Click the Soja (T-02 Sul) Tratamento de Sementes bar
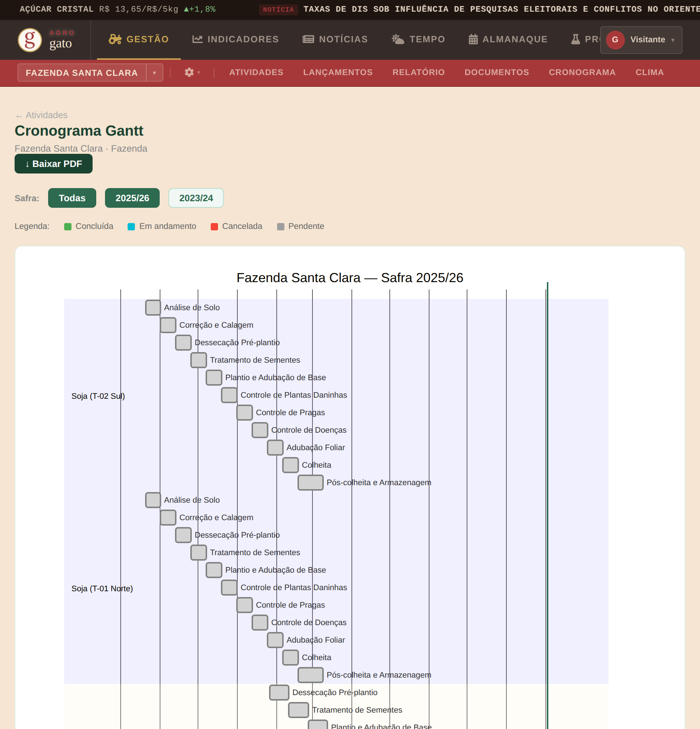Screen dimensions: 700x729 (x=199, y=360)
